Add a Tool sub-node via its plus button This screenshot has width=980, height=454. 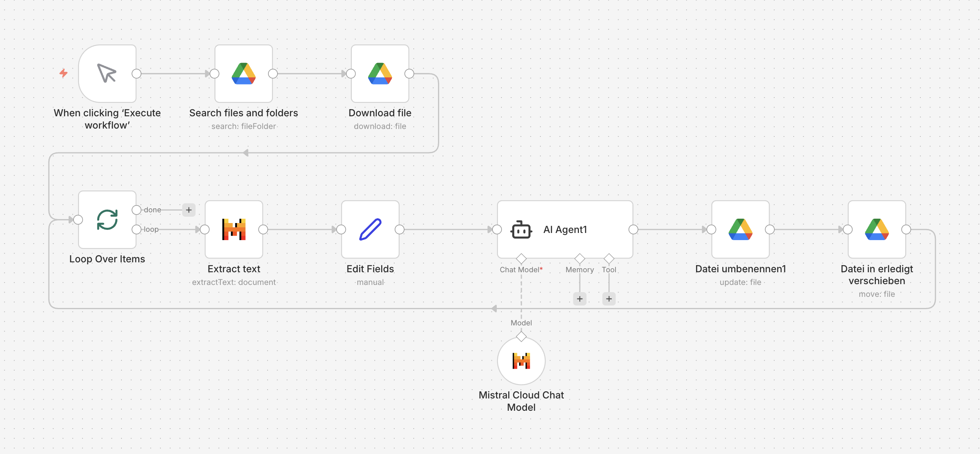(609, 298)
